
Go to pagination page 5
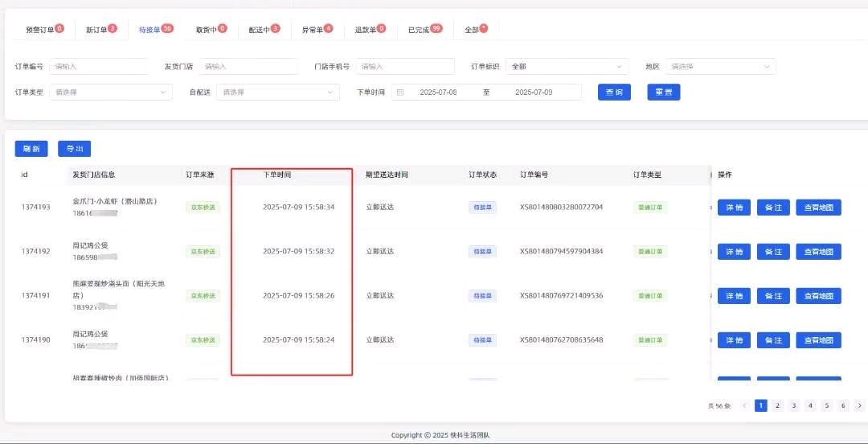pos(826,405)
